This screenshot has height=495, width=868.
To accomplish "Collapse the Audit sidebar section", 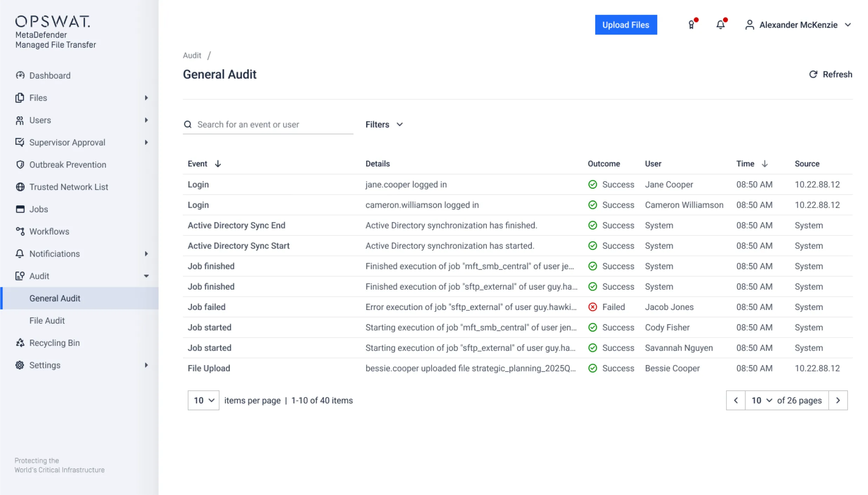I will coord(146,276).
